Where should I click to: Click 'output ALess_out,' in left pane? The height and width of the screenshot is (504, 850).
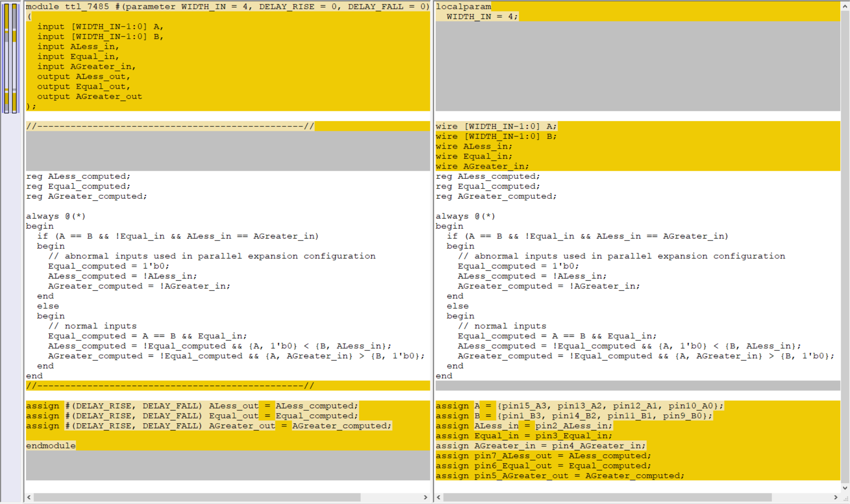[83, 76]
